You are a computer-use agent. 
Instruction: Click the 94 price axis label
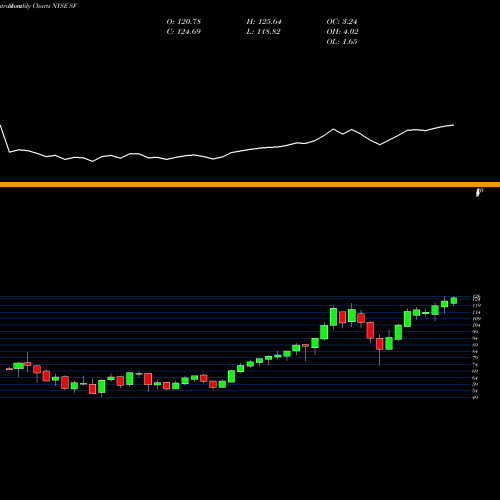476,338
